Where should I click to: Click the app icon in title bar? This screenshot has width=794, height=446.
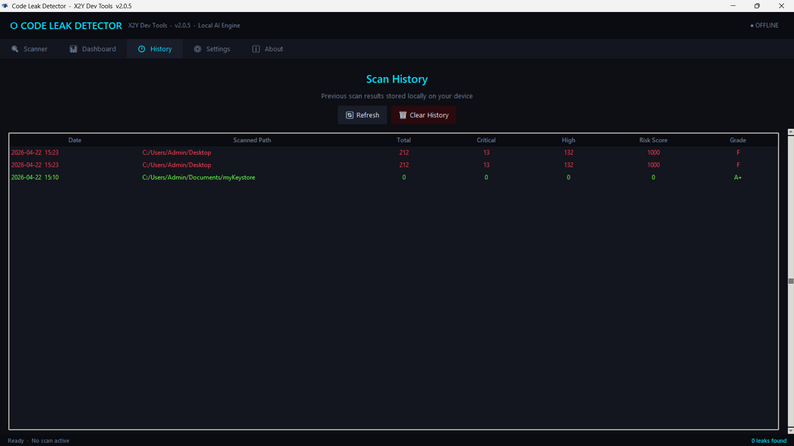tap(5, 6)
